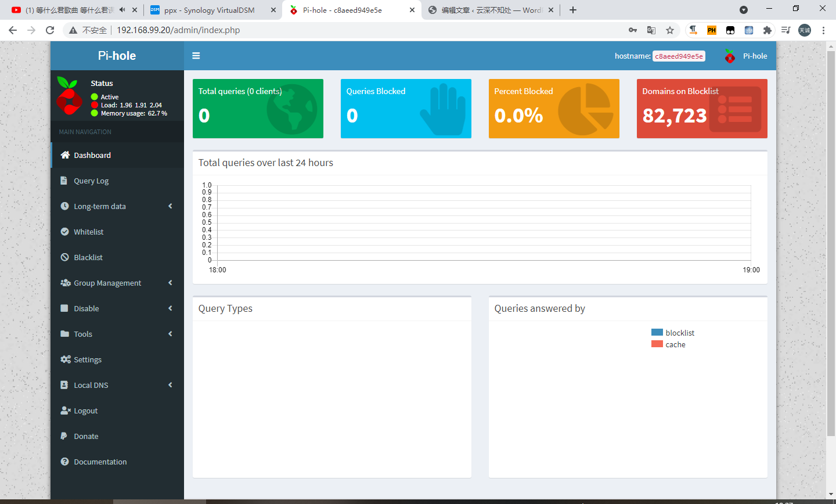Screen dimensions: 836x504
Task: Open Query Log from the sidebar
Action: (x=91, y=181)
